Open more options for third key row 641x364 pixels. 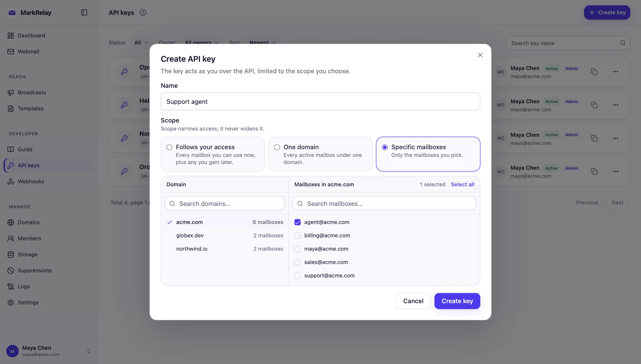coord(615,138)
